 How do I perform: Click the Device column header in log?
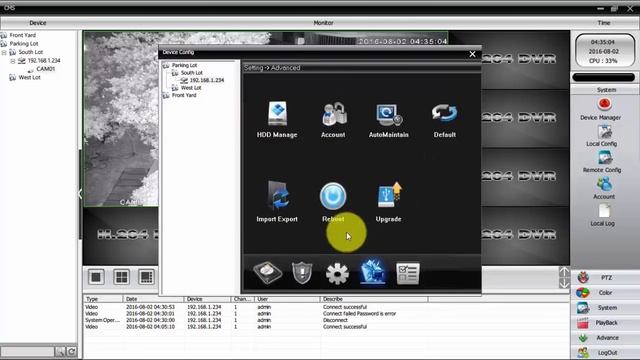pyautogui.click(x=207, y=299)
